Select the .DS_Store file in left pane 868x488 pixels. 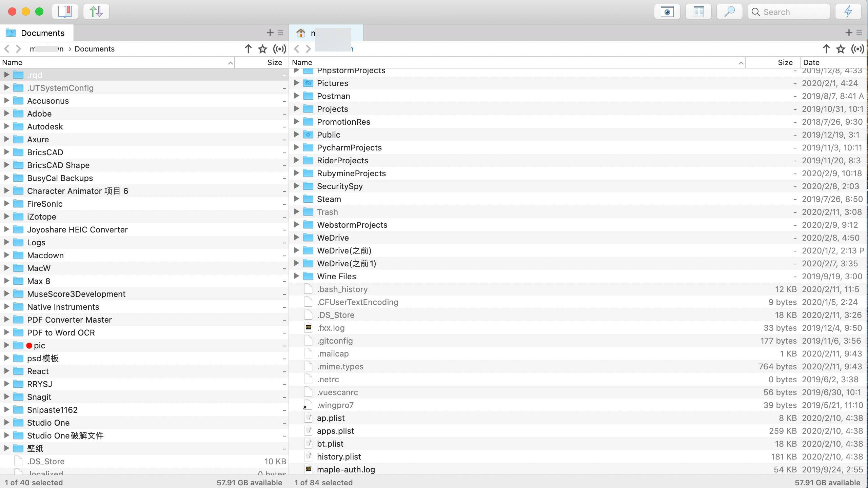144,461
